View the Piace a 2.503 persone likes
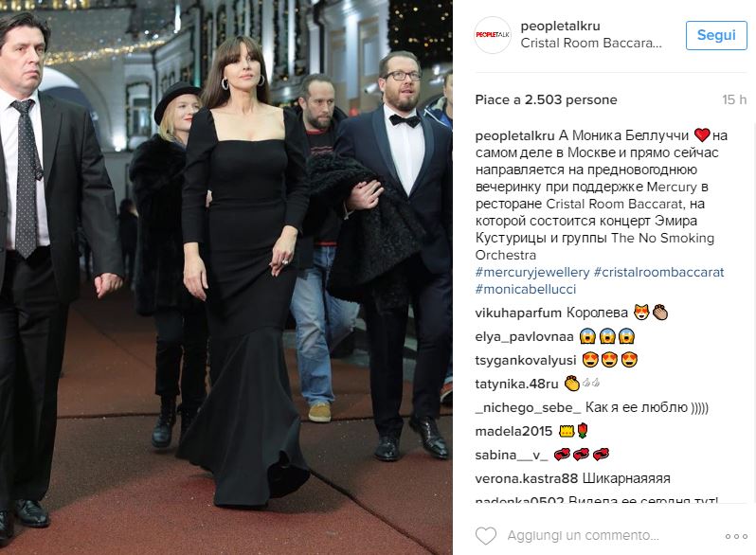The width and height of the screenshot is (756, 555). pos(546,99)
